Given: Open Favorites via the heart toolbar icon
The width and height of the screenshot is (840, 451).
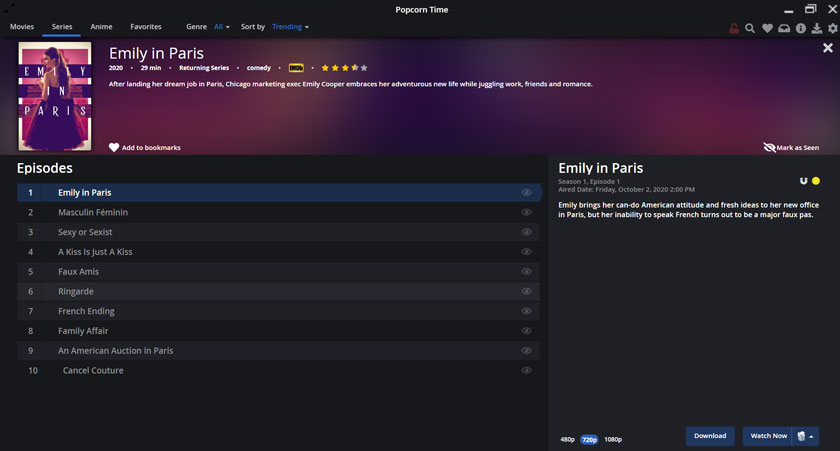Looking at the screenshot, I should pyautogui.click(x=767, y=28).
